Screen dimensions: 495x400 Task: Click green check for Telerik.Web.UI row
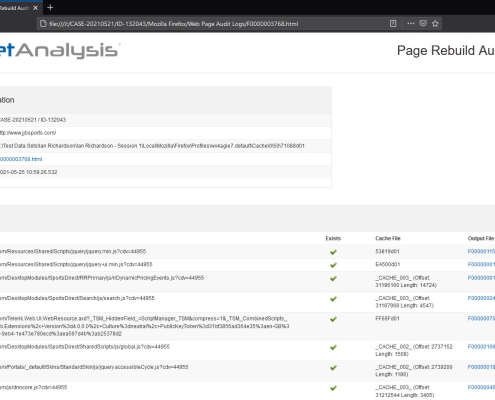(333, 319)
